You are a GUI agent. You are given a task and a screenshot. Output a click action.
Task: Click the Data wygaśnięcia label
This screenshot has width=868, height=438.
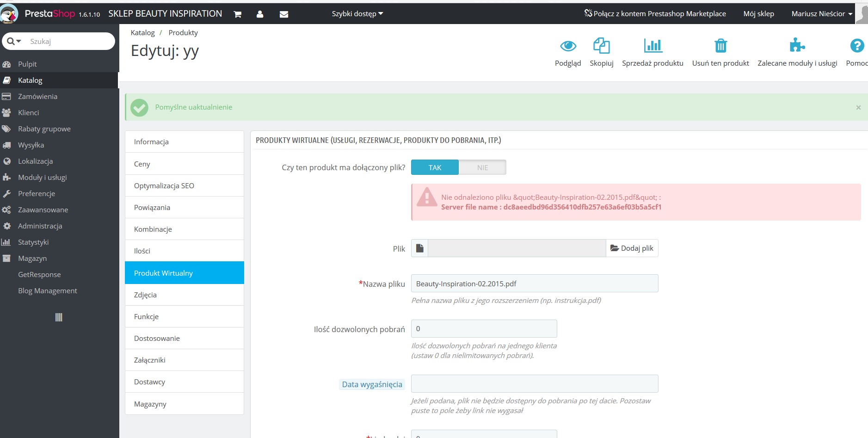pos(372,384)
